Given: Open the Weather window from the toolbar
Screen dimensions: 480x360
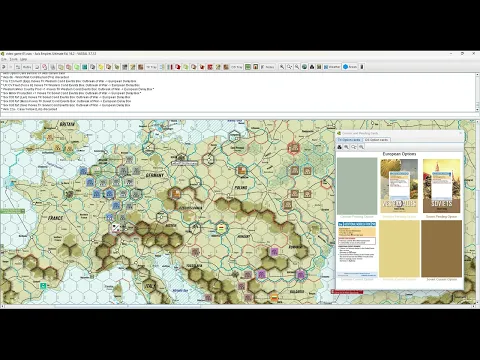Looking at the screenshot, I should click(x=332, y=67).
